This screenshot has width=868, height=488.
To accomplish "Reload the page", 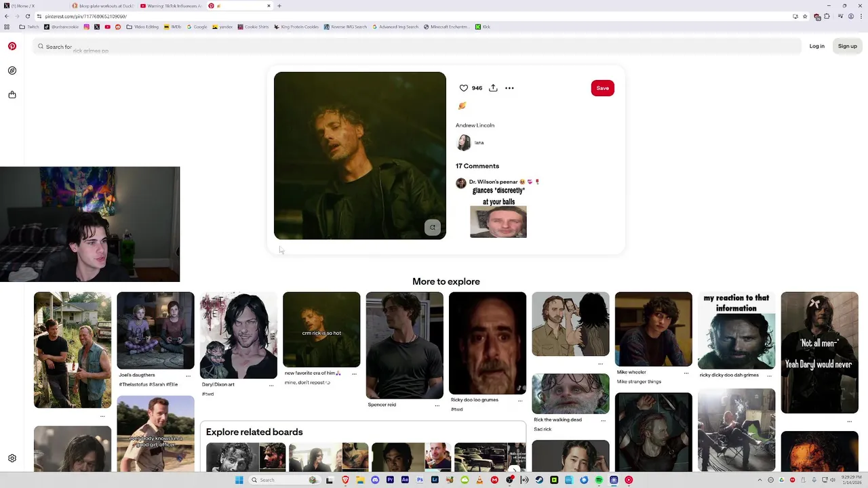I will (x=28, y=16).
